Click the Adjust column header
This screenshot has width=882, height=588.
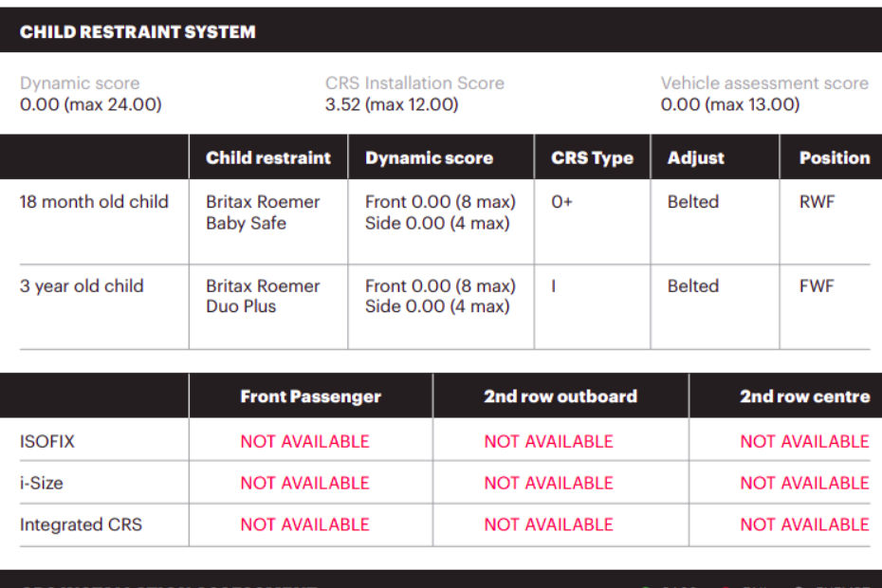[696, 158]
